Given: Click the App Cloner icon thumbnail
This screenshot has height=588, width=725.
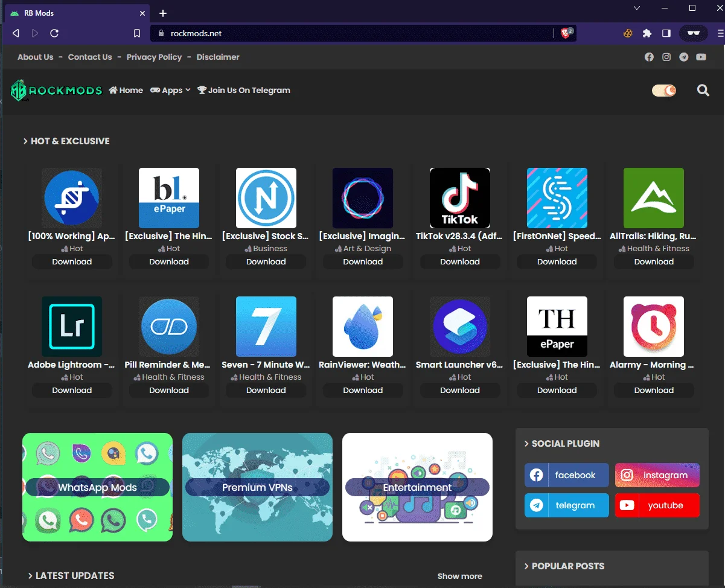Looking at the screenshot, I should coord(72,198).
